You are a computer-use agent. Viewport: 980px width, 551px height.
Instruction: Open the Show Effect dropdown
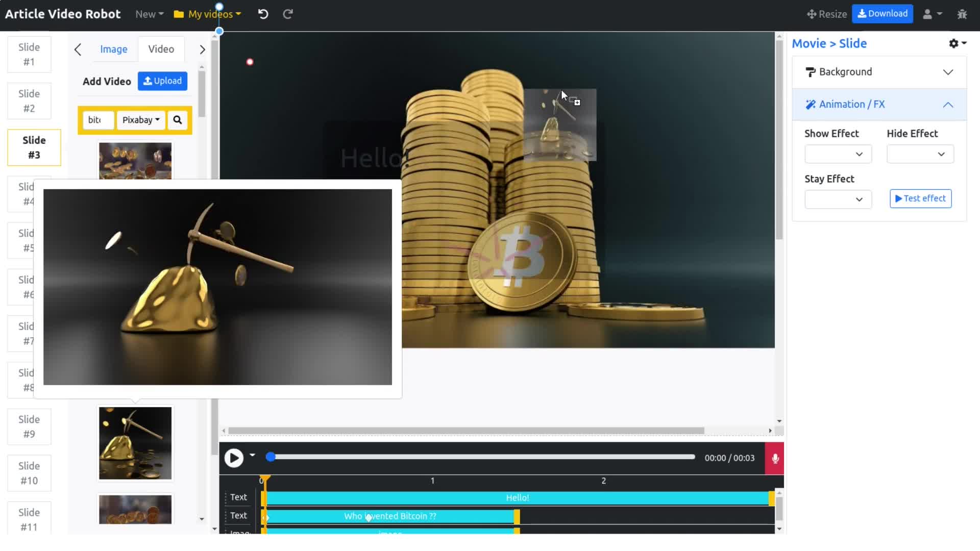(x=837, y=154)
